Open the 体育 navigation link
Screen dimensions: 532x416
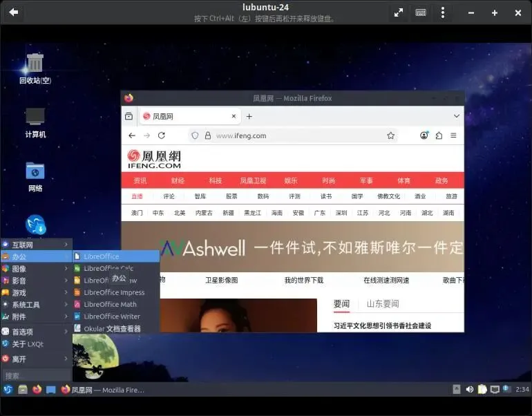tap(403, 180)
